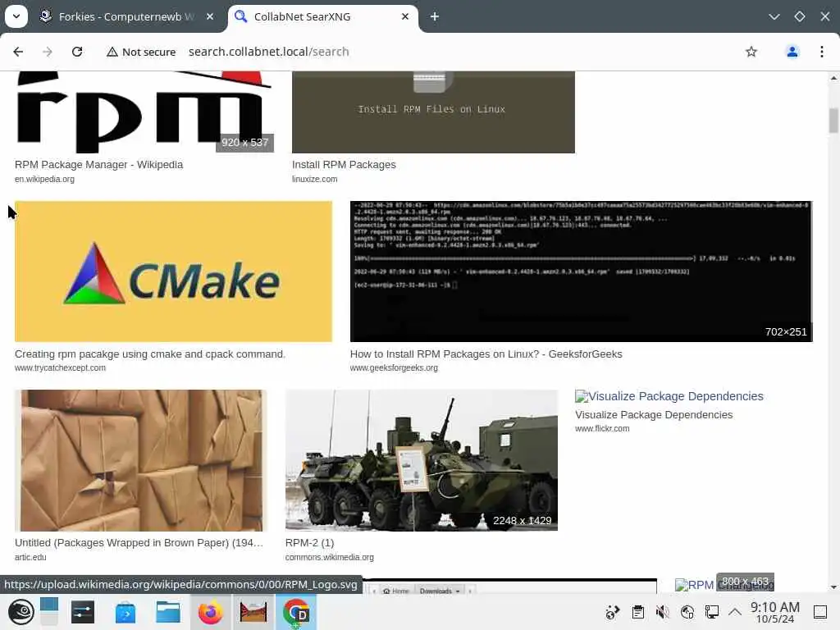Open How to Install RPM Packages GeeksforGeeks

click(x=486, y=354)
